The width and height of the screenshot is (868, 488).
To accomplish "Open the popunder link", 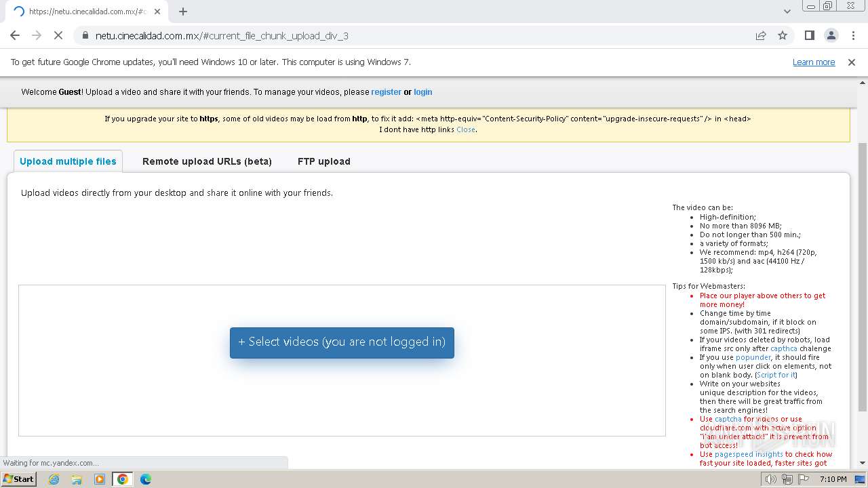I will point(753,357).
